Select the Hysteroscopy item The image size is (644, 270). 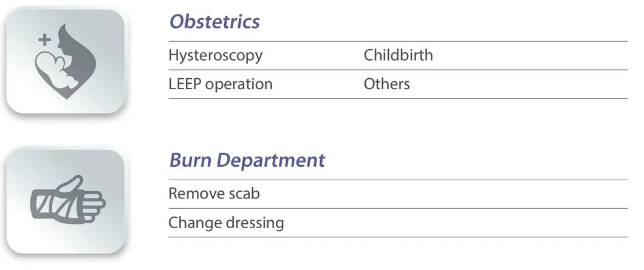215,55
